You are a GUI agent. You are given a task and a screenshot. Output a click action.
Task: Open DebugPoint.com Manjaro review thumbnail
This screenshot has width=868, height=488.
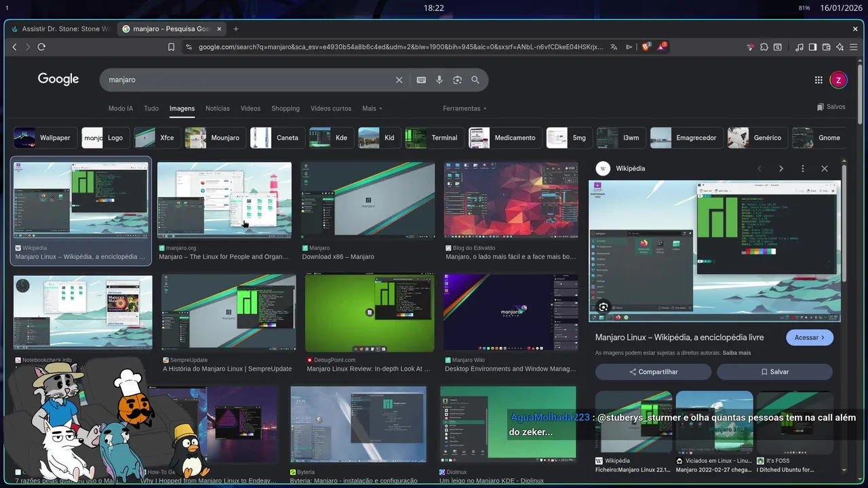coord(370,313)
